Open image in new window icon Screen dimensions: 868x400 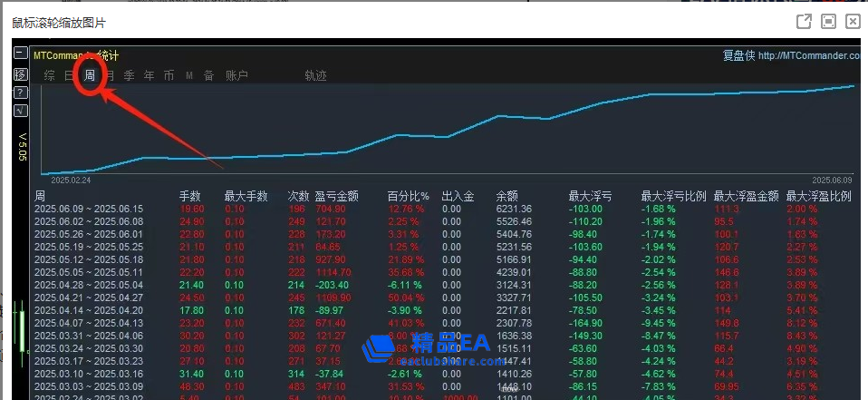803,22
